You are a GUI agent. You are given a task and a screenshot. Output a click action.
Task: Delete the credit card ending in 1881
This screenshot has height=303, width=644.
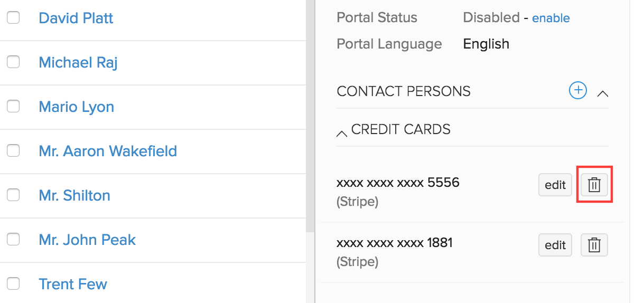coord(594,245)
